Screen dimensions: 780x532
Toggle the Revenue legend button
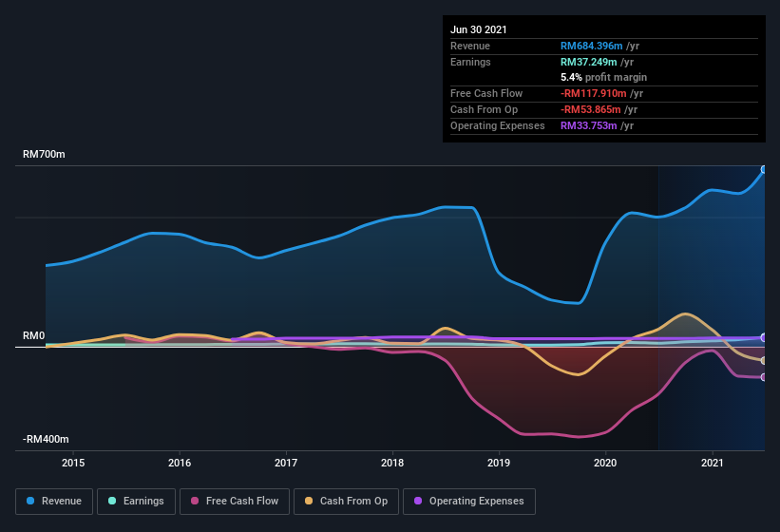point(54,502)
